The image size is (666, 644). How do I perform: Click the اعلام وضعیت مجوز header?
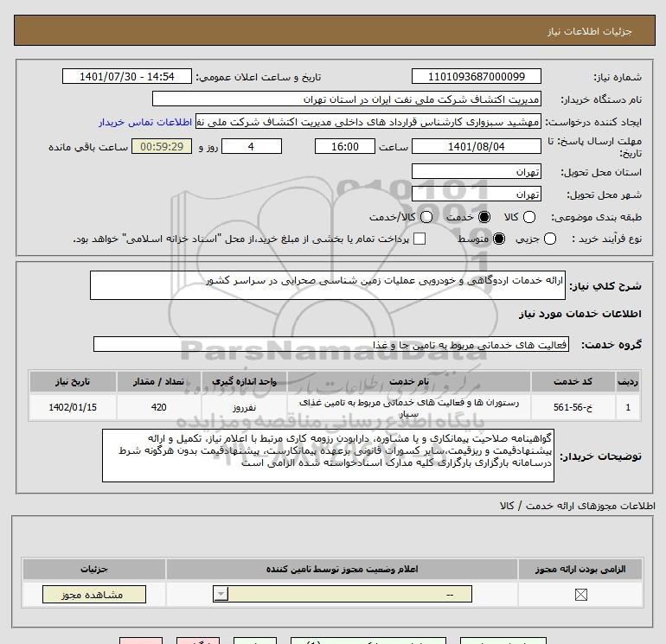(342, 570)
